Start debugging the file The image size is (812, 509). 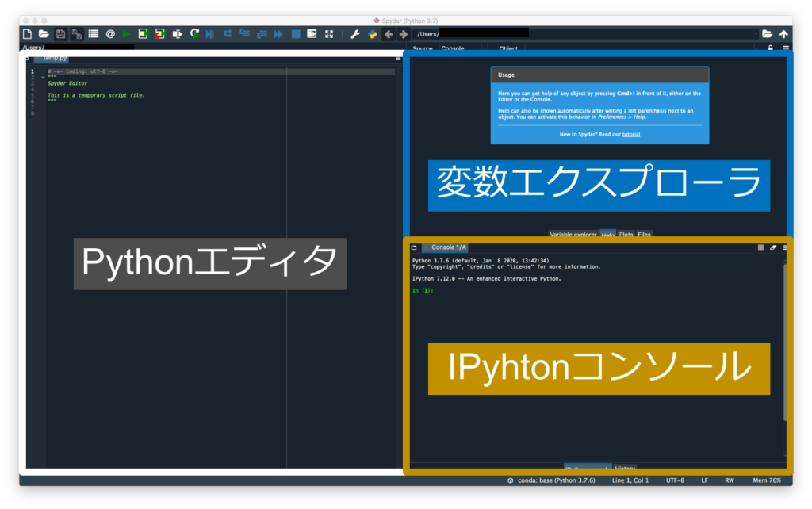click(x=209, y=34)
